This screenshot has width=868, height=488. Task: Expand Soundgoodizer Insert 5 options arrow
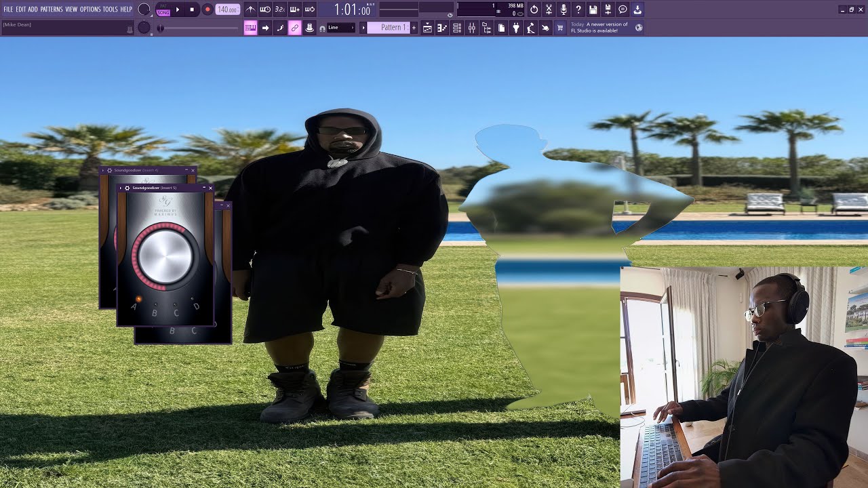[x=121, y=188]
